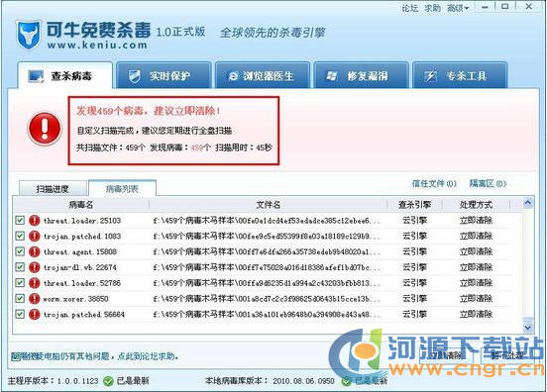Open the 论坛 link
The height and width of the screenshot is (392, 547).
(x=410, y=8)
